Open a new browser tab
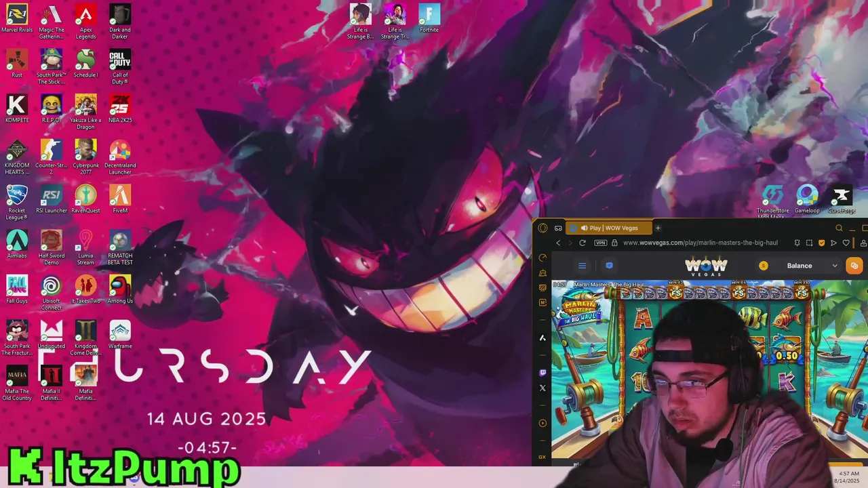 [658, 228]
